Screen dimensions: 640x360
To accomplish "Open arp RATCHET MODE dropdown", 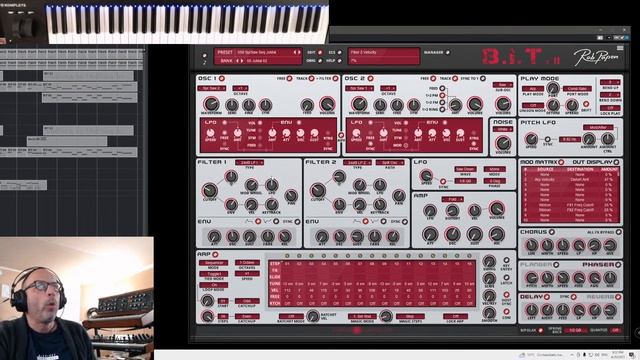I will [291, 316].
